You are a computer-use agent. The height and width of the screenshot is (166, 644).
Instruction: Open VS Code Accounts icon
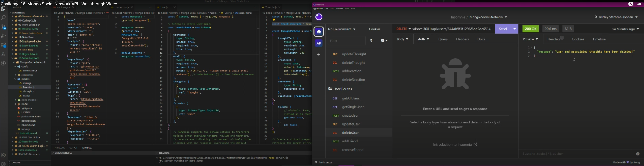(x=4, y=155)
